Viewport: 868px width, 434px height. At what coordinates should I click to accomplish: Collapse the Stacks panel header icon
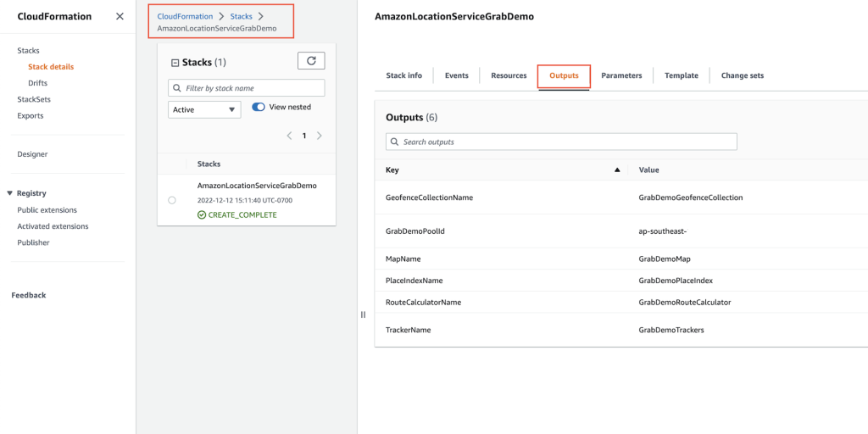175,63
